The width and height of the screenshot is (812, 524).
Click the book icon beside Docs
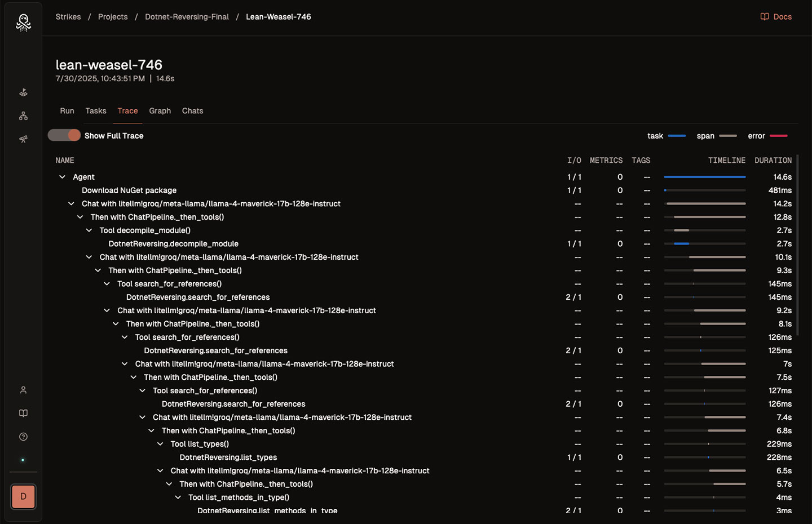coord(765,17)
